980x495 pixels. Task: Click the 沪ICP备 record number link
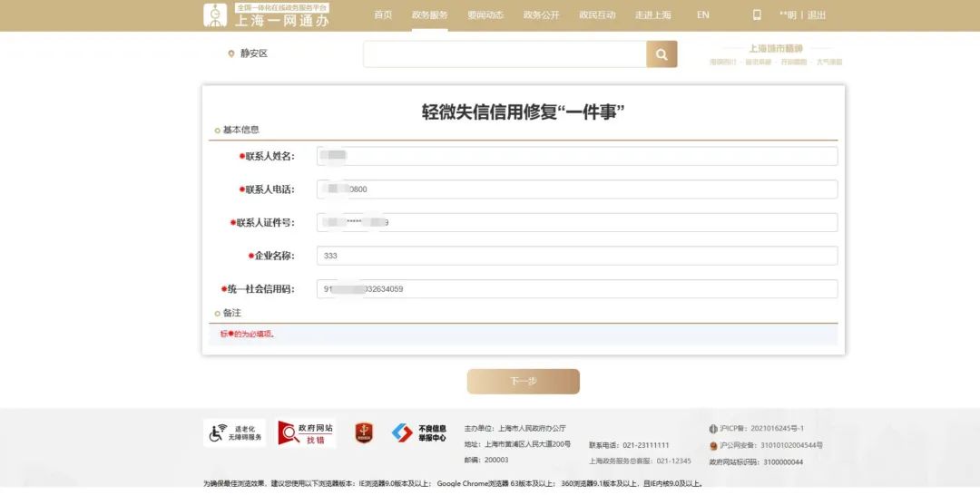tap(761, 428)
